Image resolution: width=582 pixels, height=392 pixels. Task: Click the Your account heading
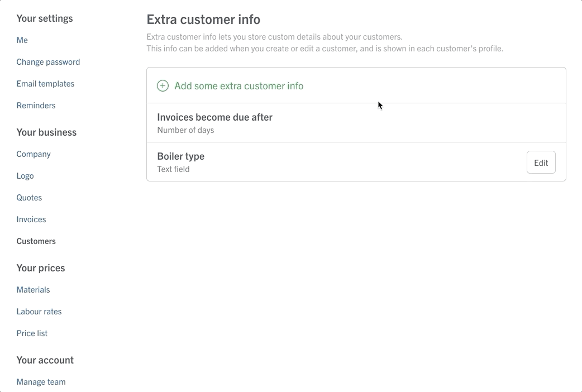click(x=45, y=360)
